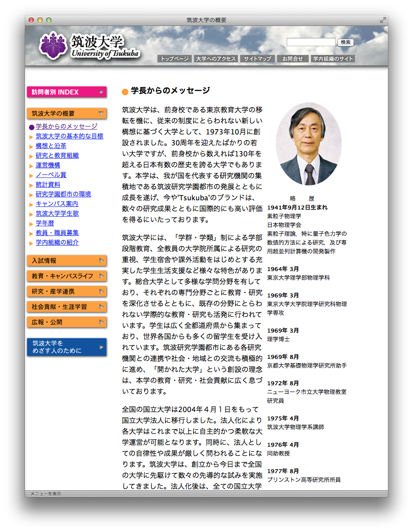The width and height of the screenshot is (413, 532).
Task: Click the green zoom window button
Action: [x=49, y=20]
